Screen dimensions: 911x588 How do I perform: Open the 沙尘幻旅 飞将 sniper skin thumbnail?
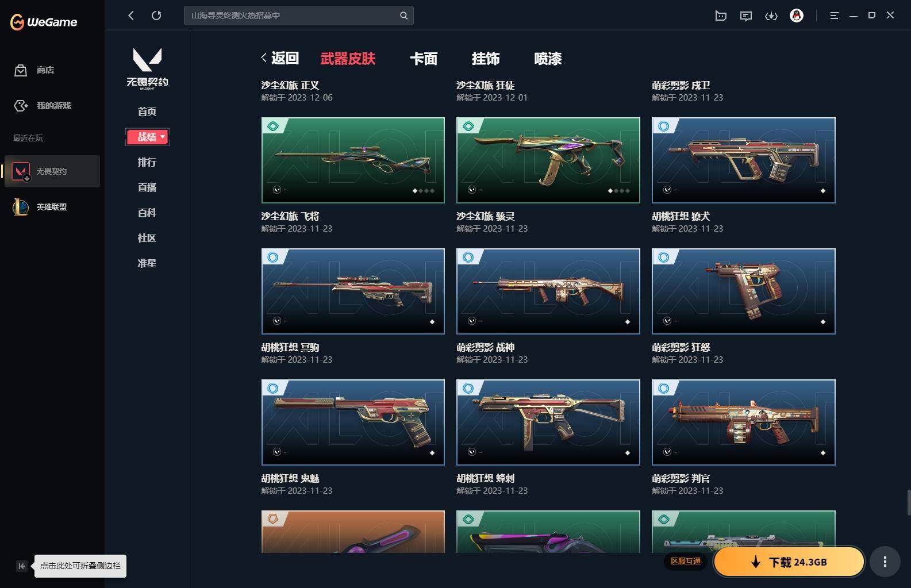(353, 160)
